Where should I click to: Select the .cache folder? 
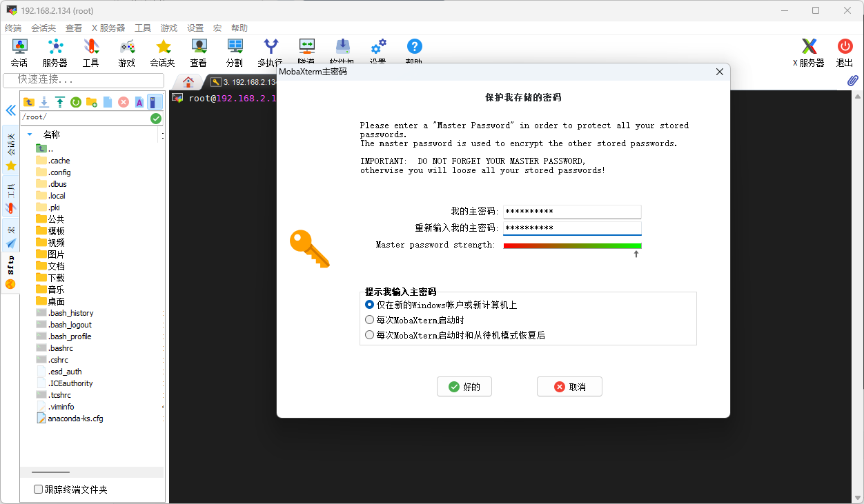tap(53, 161)
